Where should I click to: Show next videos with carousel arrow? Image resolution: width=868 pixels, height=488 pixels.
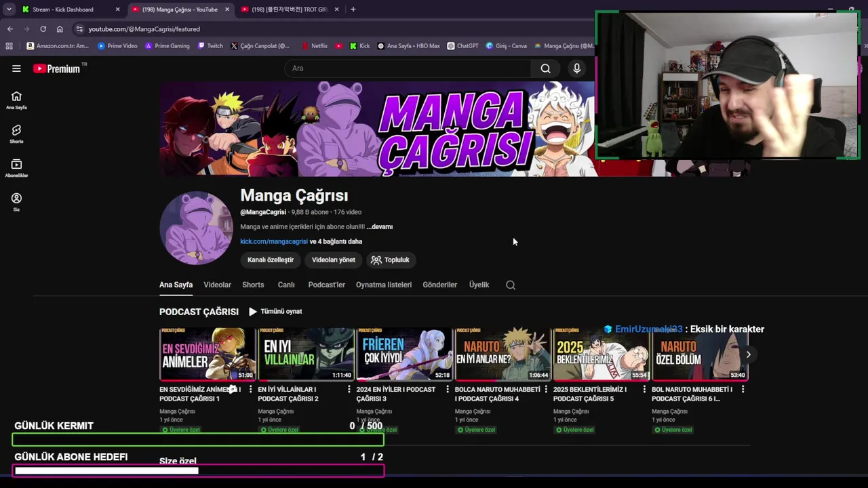749,354
